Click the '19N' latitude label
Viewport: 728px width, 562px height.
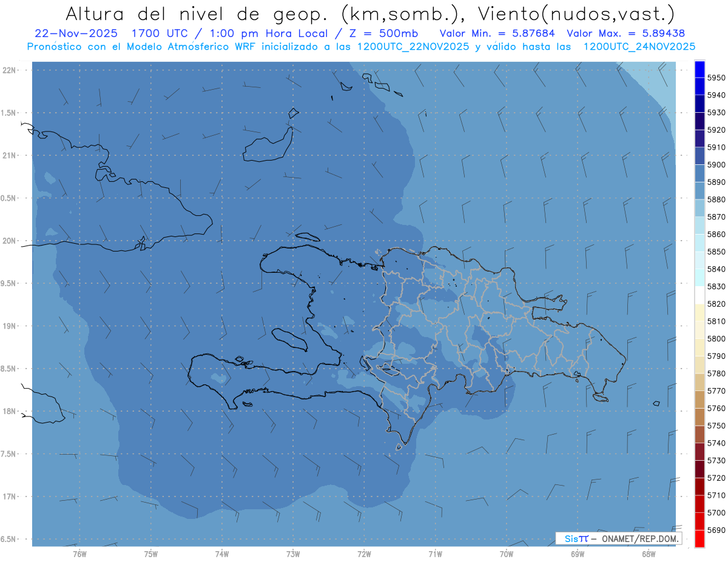pos(8,326)
